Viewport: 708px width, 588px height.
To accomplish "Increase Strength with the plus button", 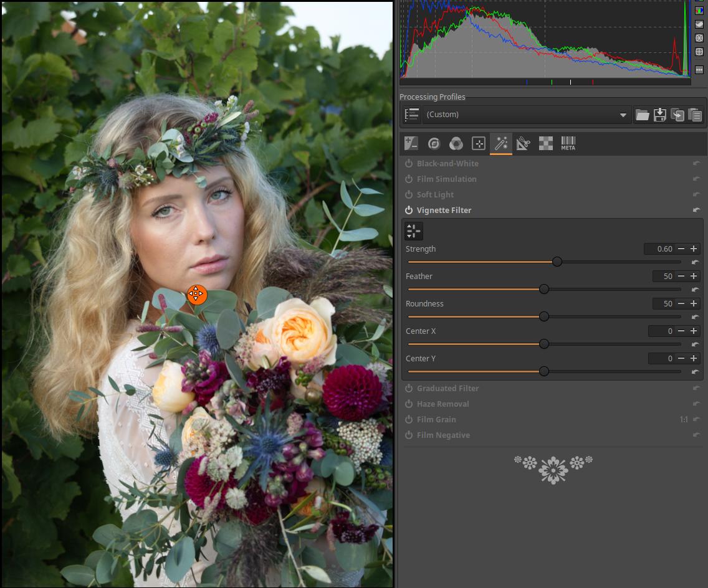I will (x=694, y=249).
